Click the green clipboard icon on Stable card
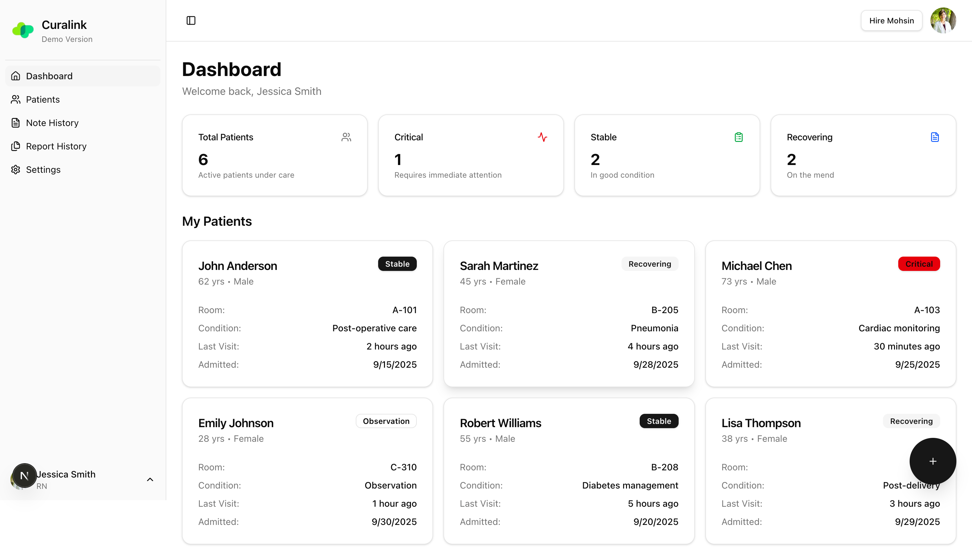 click(738, 137)
